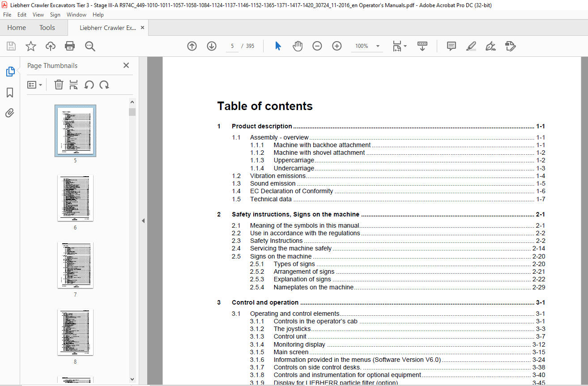The height and width of the screenshot is (386, 588).
Task: Add a comment sticky note
Action: [452, 46]
